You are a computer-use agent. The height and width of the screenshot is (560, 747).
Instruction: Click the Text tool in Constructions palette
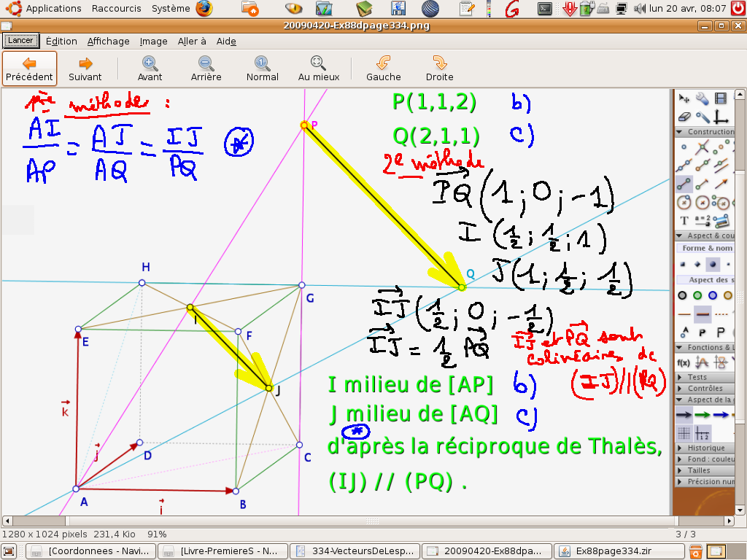684,220
